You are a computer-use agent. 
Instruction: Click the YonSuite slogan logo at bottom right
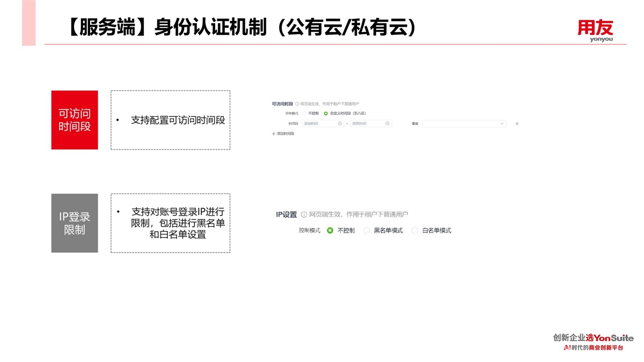click(x=593, y=342)
